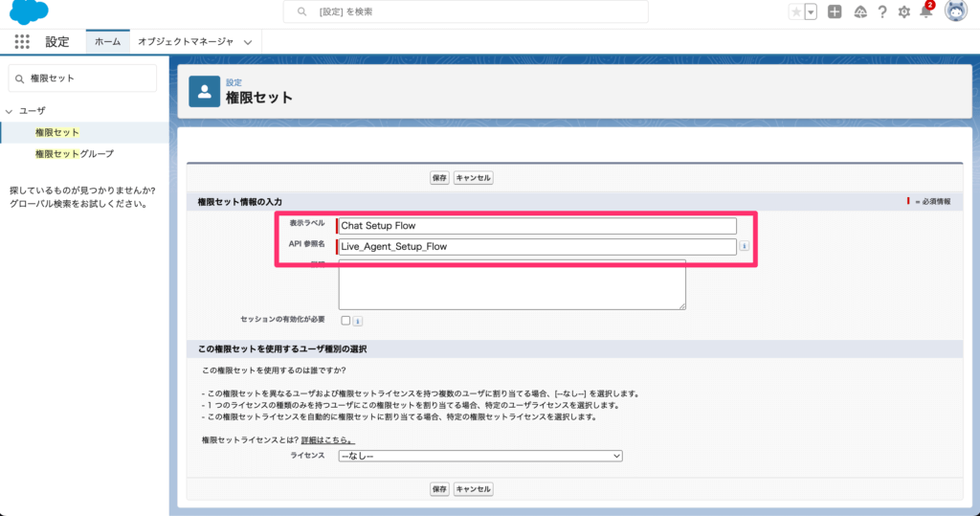Click the favorites star icon
This screenshot has height=516, width=980.
coord(796,11)
